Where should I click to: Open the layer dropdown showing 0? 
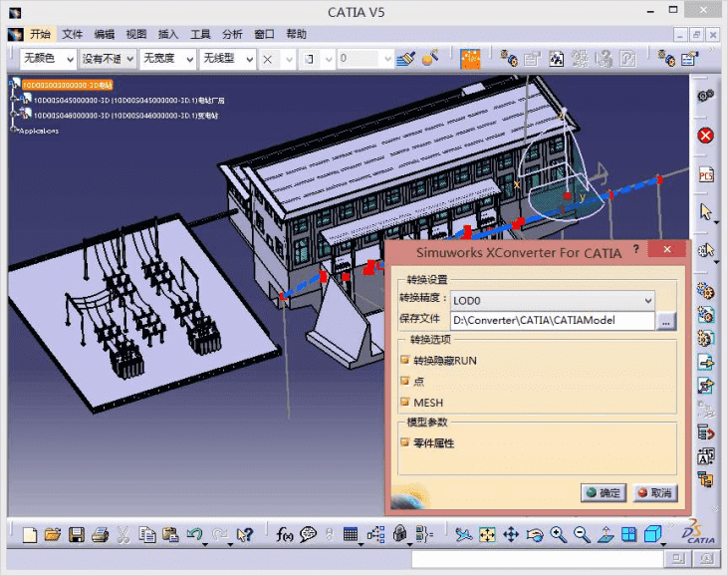point(365,59)
